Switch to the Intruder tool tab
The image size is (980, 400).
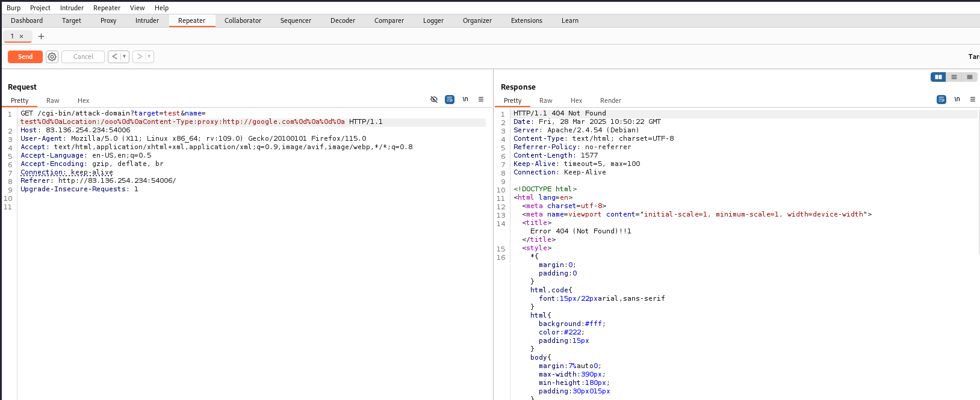147,20
